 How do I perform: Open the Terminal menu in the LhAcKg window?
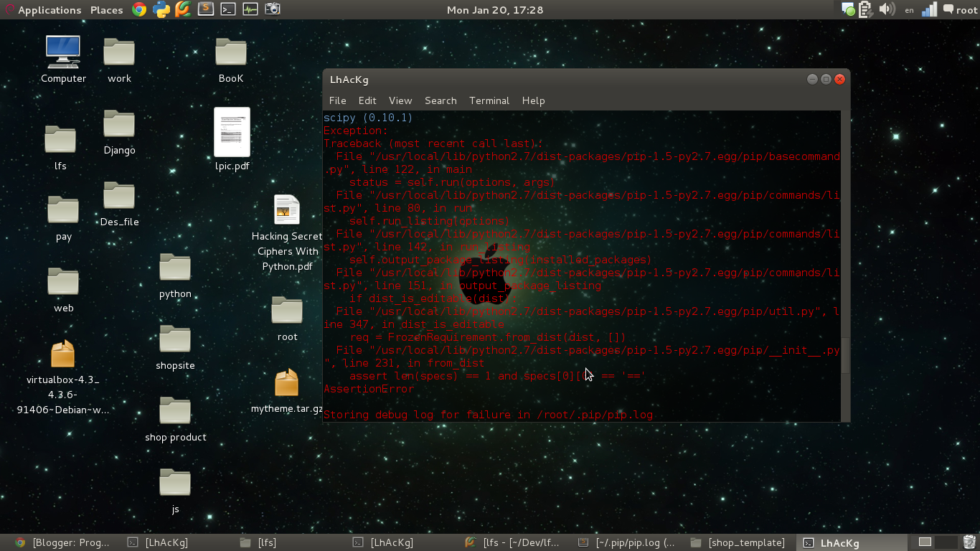click(489, 100)
